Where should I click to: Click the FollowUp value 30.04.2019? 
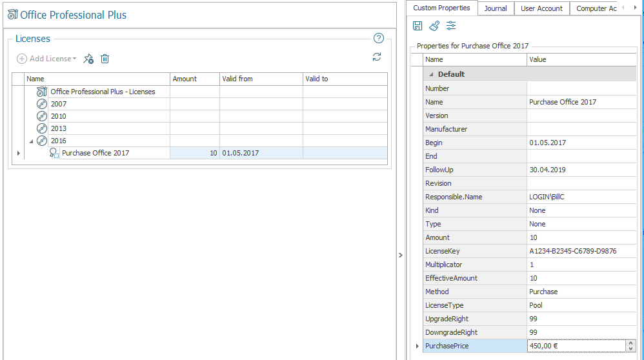point(581,170)
